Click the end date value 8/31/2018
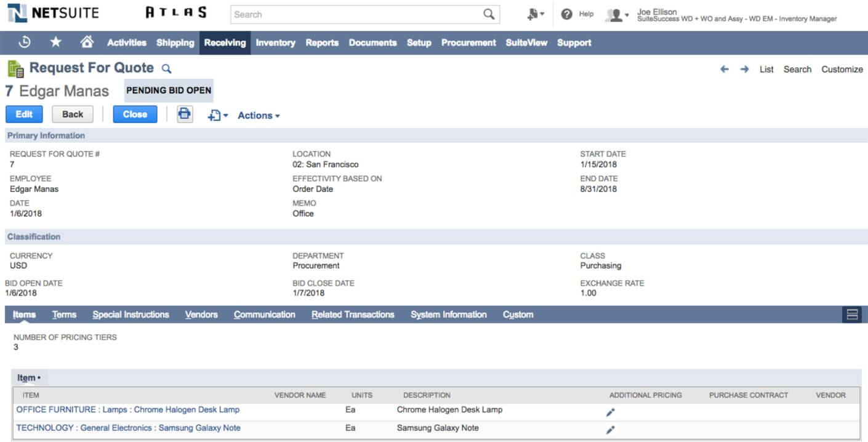This screenshot has width=868, height=442. point(598,189)
